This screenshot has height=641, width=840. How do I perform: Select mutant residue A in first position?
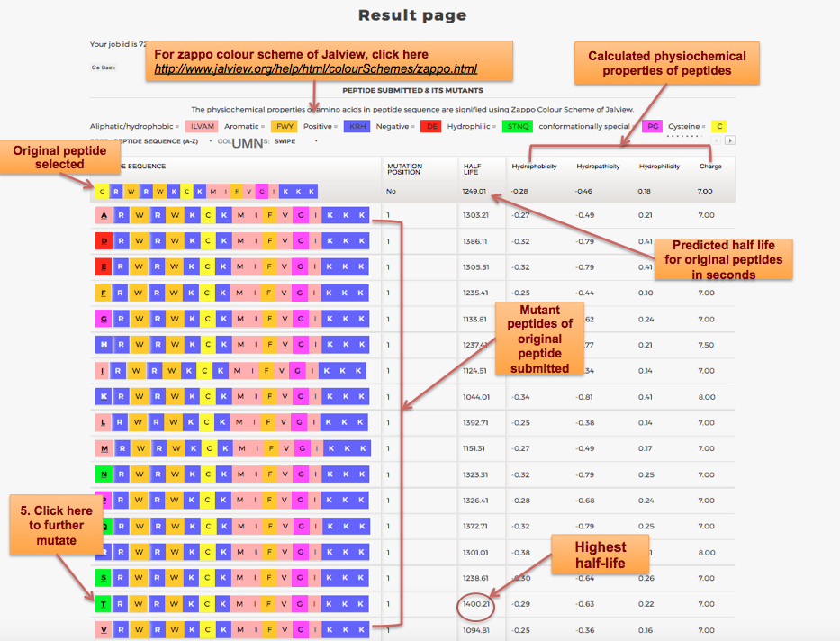(x=104, y=215)
